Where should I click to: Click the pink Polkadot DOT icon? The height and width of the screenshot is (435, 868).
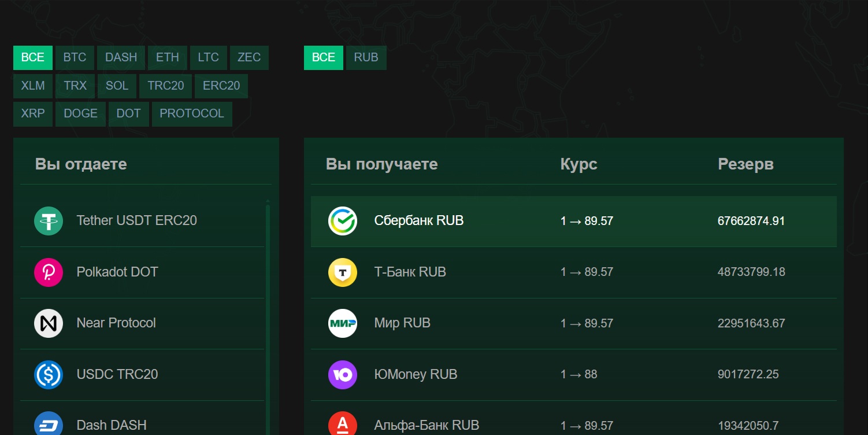pos(49,272)
